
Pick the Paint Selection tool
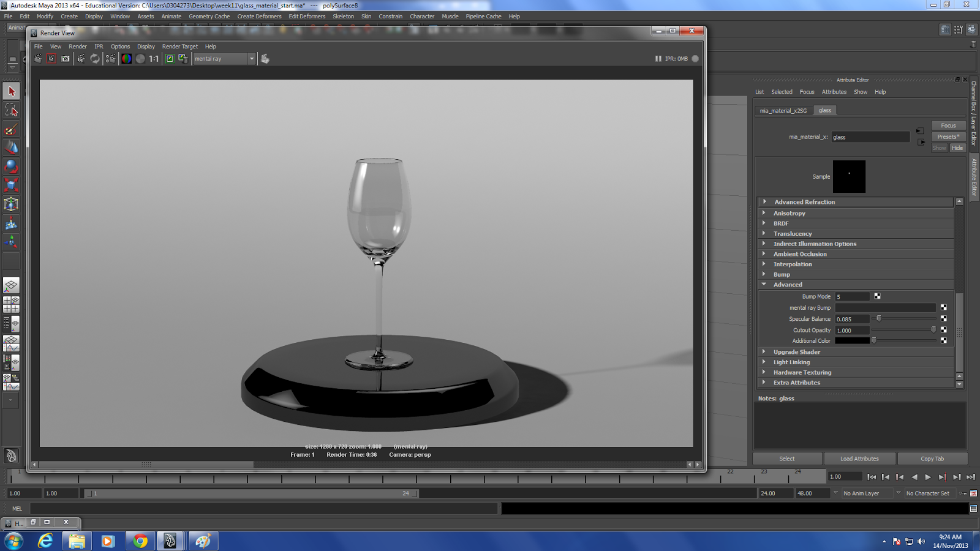tap(11, 129)
